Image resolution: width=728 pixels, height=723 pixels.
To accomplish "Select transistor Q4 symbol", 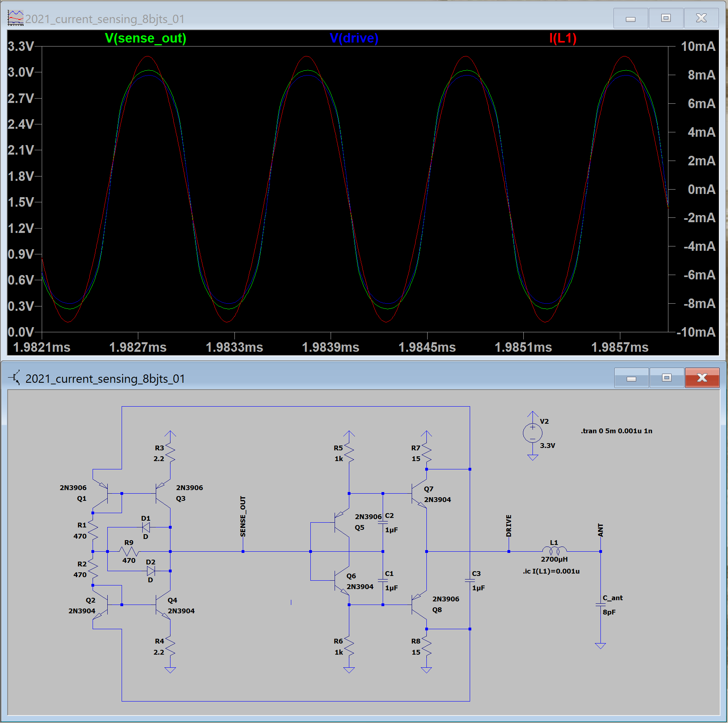I will click(x=163, y=605).
